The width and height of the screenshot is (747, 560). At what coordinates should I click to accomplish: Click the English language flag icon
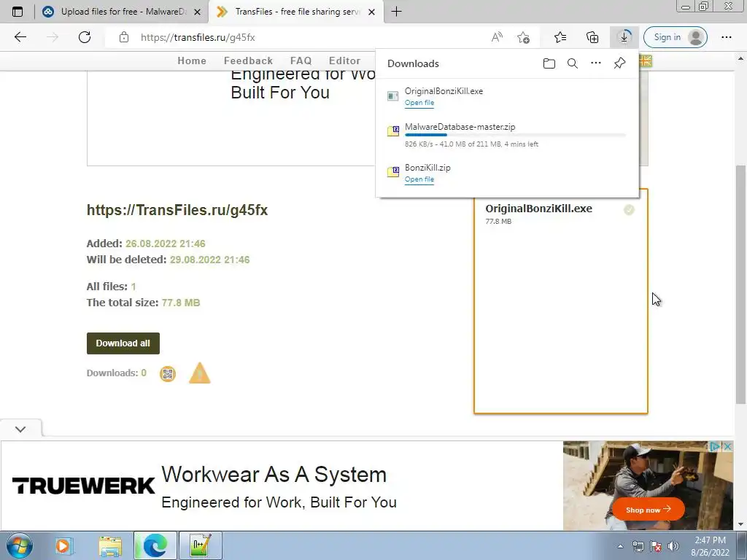coord(645,61)
